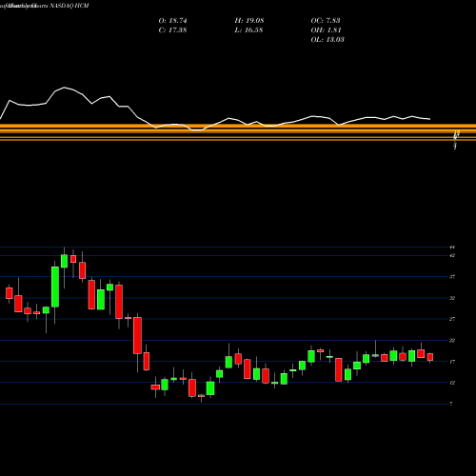The width and height of the screenshot is (476, 476).
Task: Select the OC: 7.83 reading
Action: [326, 21]
